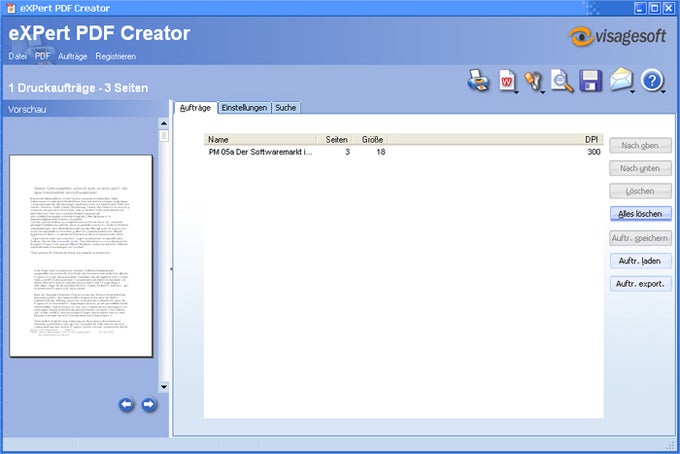680x454 pixels.
Task: Maximize the eXPert PDF Creator window
Action: tap(654, 8)
